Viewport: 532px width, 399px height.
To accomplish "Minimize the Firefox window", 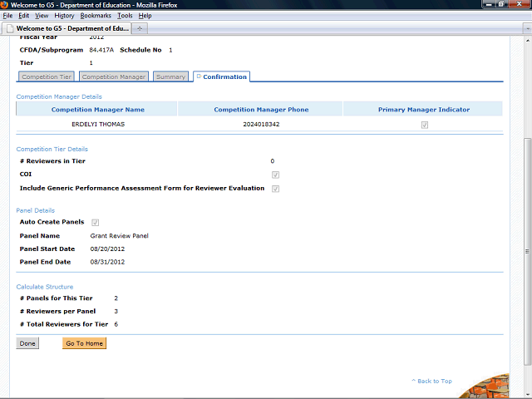I will tap(489, 4).
